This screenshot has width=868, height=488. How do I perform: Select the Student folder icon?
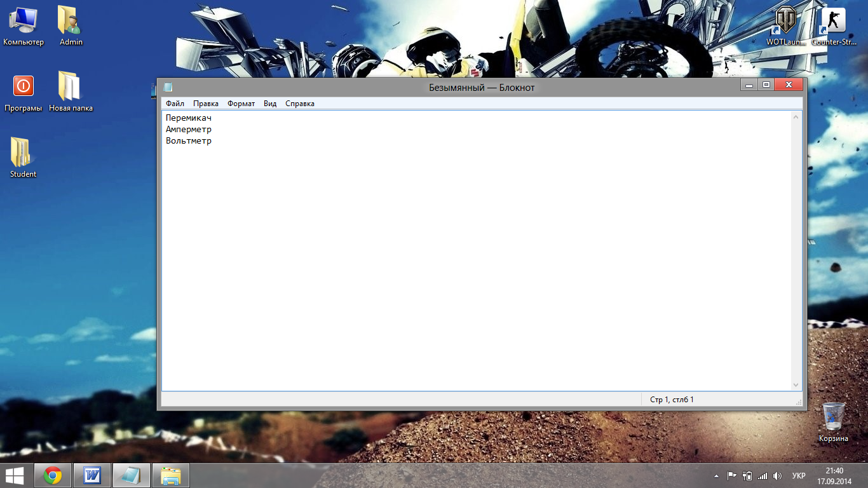pos(24,158)
